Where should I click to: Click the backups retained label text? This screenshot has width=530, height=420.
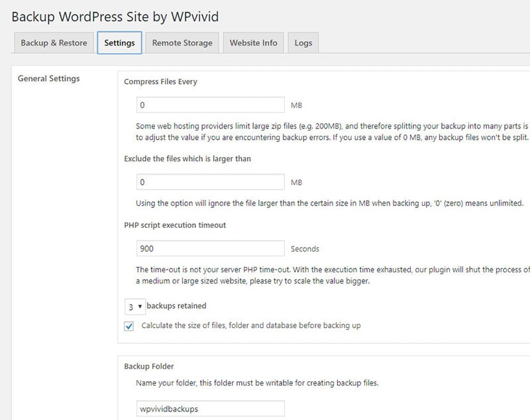(176, 306)
